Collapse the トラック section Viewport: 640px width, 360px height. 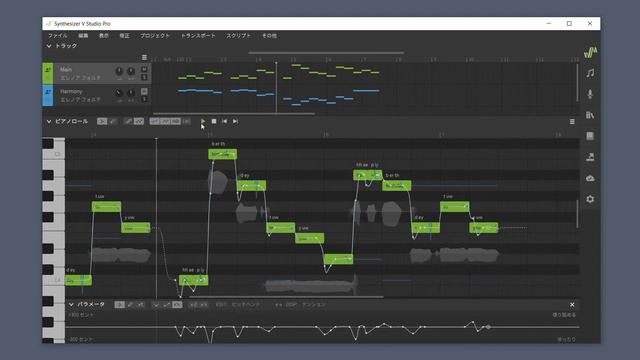(49, 46)
